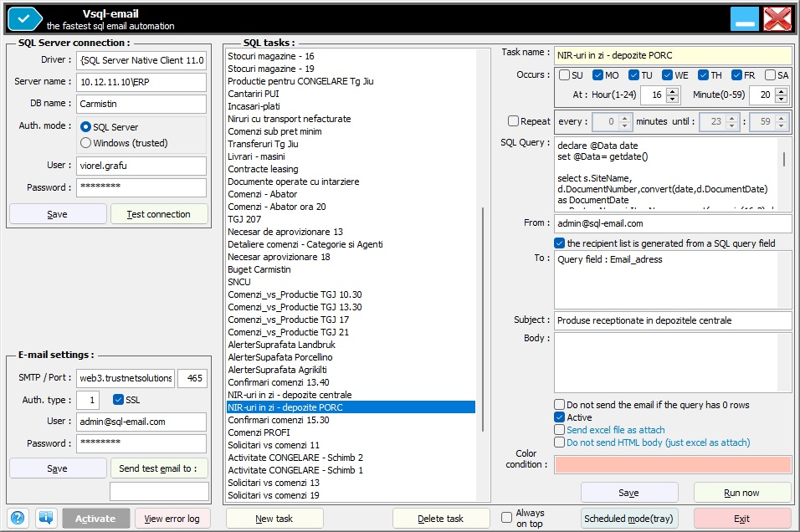Uncheck the SSL checkbox
800x532 pixels.
coord(118,400)
